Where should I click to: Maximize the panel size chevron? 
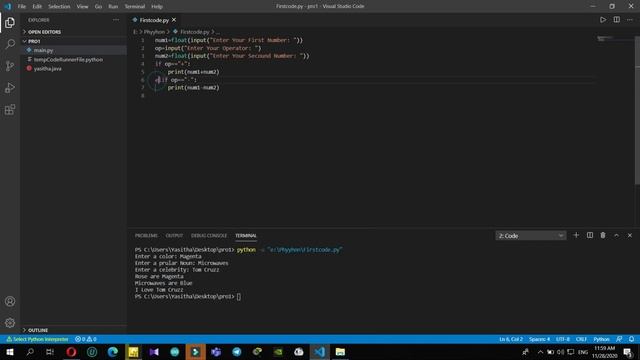click(616, 236)
